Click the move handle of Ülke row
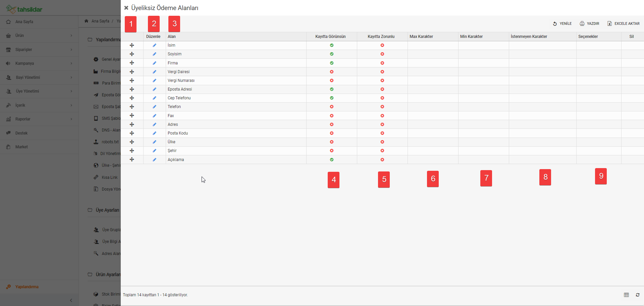 [132, 142]
